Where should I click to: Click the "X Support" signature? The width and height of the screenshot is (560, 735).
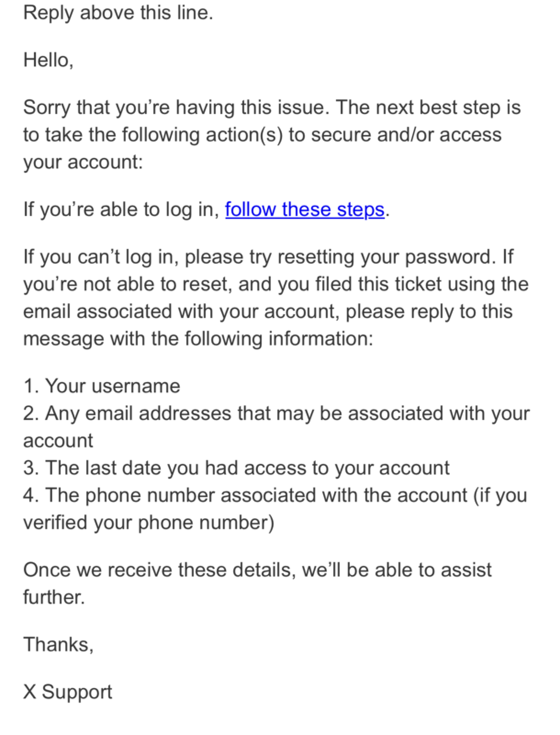tap(68, 691)
